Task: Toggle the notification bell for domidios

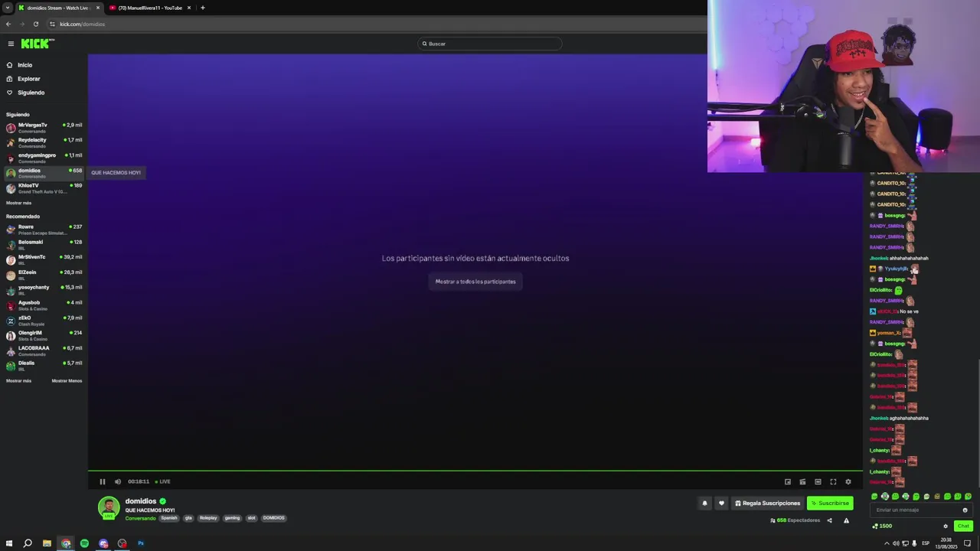Action: tap(704, 503)
